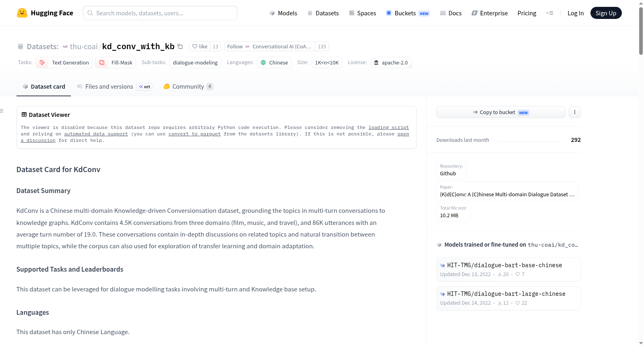Open HIT-TMG/dialogue-bart-large-chinese model card
This screenshot has width=644, height=347.
508,298
